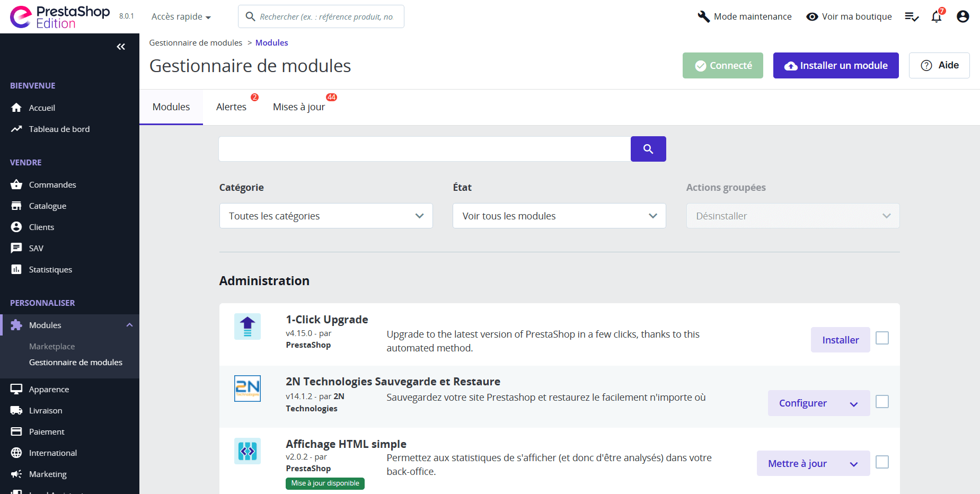Viewport: 980px width, 494px height.
Task: Switch to the Mises à jour tab
Action: pyautogui.click(x=299, y=107)
